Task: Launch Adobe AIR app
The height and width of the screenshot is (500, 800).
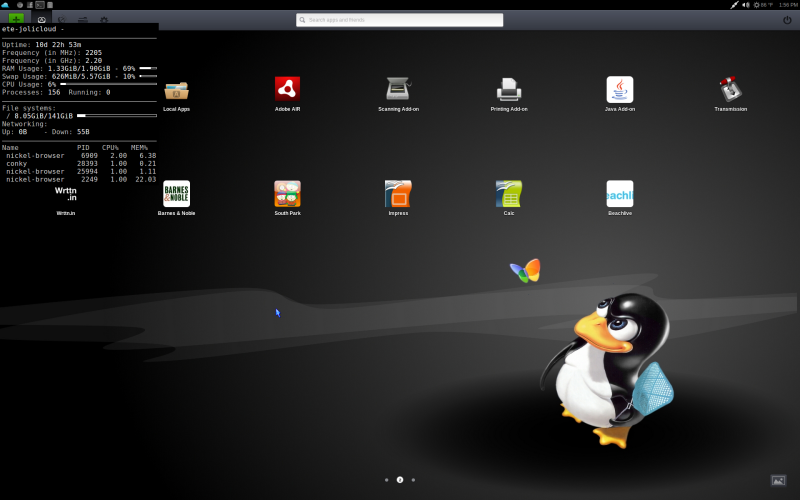Action: [287, 89]
